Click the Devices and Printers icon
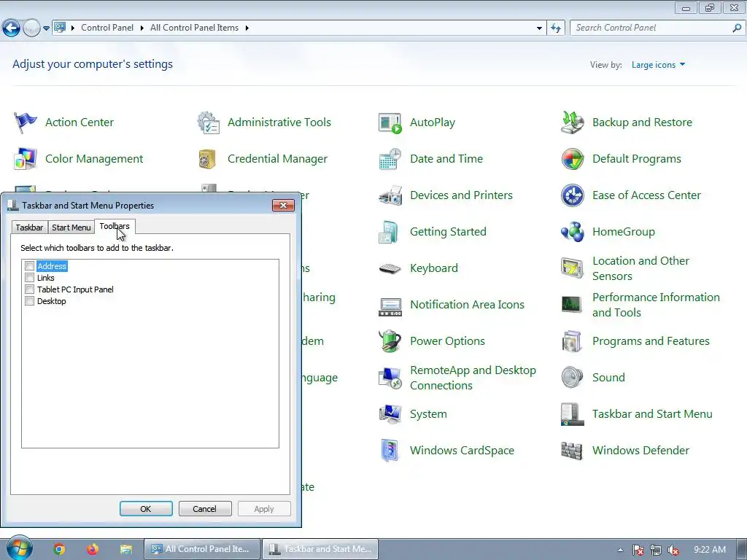This screenshot has width=747, height=560. (390, 195)
